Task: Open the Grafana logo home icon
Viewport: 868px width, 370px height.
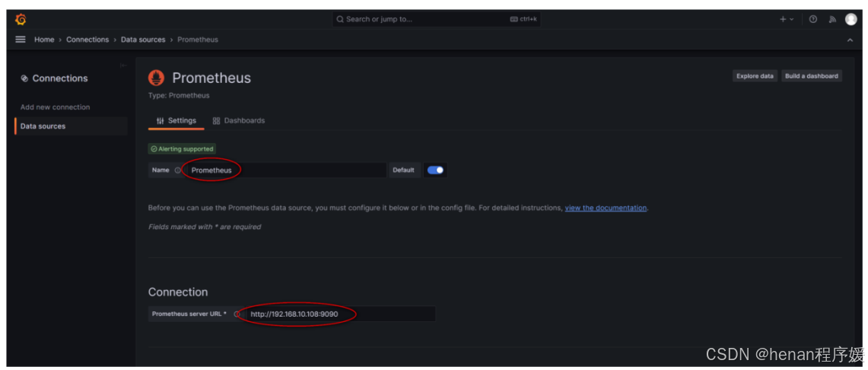Action: 21,19
